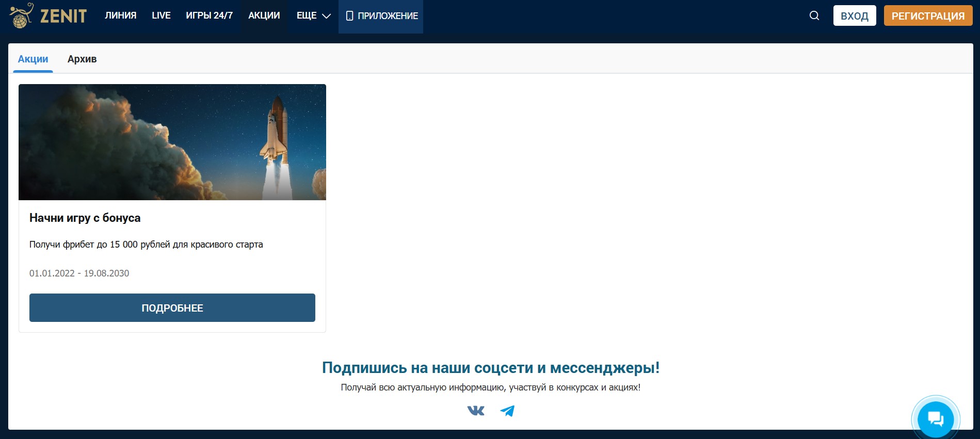Go to ЛИНИЯ section
The width and height of the screenshot is (980, 439).
(x=120, y=15)
